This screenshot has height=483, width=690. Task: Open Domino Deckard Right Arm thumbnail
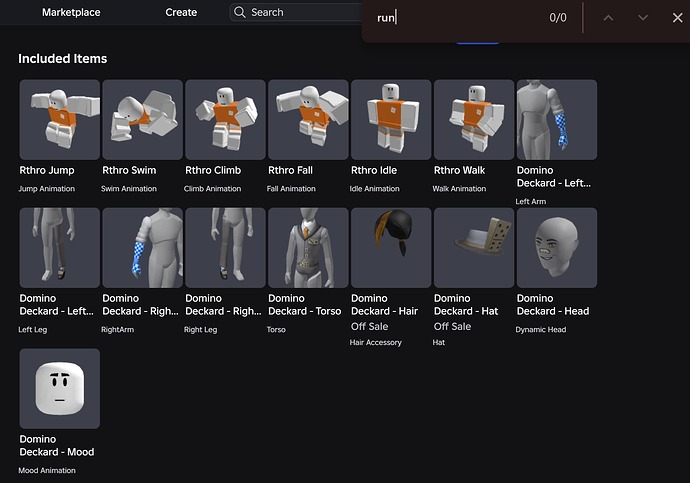pyautogui.click(x=143, y=248)
